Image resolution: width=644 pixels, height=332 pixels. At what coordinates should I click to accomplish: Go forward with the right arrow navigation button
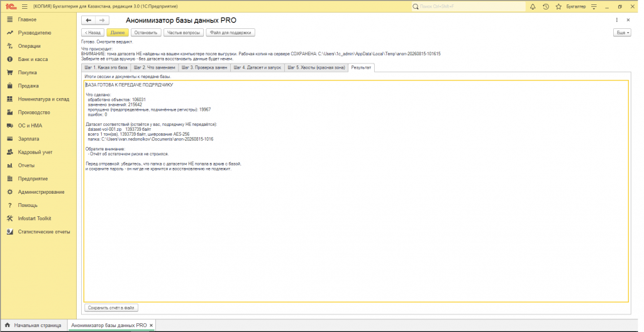pyautogui.click(x=103, y=21)
